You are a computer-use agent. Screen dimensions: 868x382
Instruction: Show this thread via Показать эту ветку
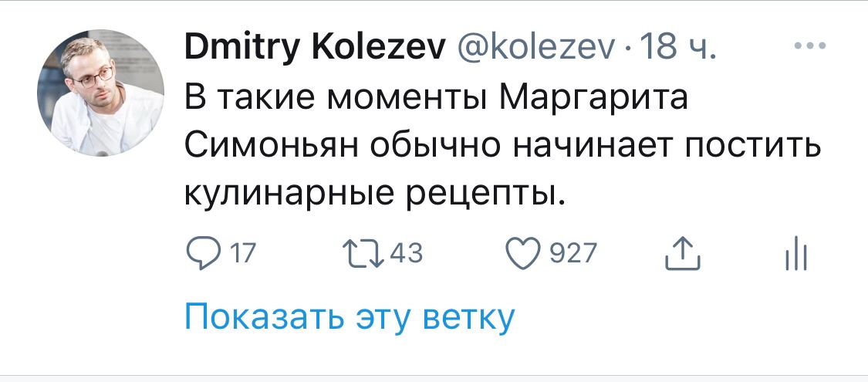pos(349,317)
